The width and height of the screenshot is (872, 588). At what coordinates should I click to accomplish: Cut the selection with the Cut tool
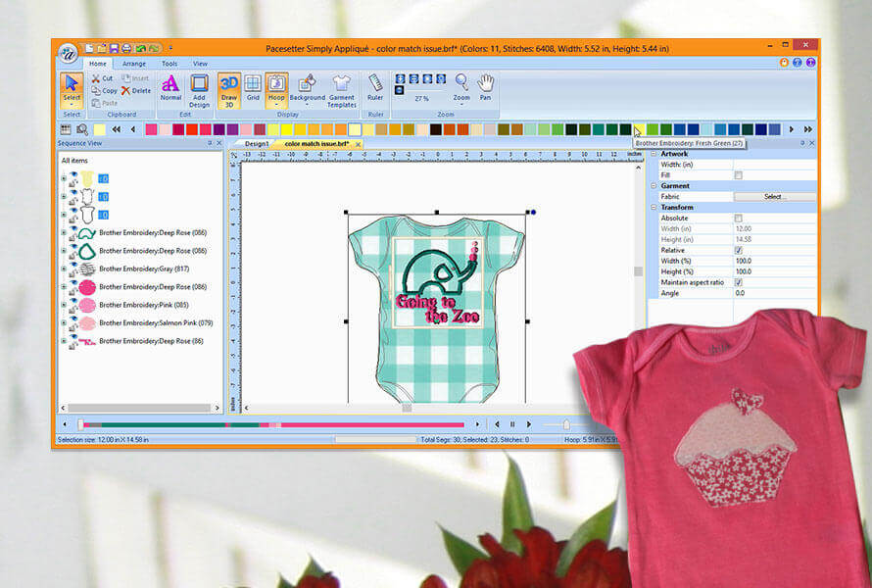[x=102, y=78]
